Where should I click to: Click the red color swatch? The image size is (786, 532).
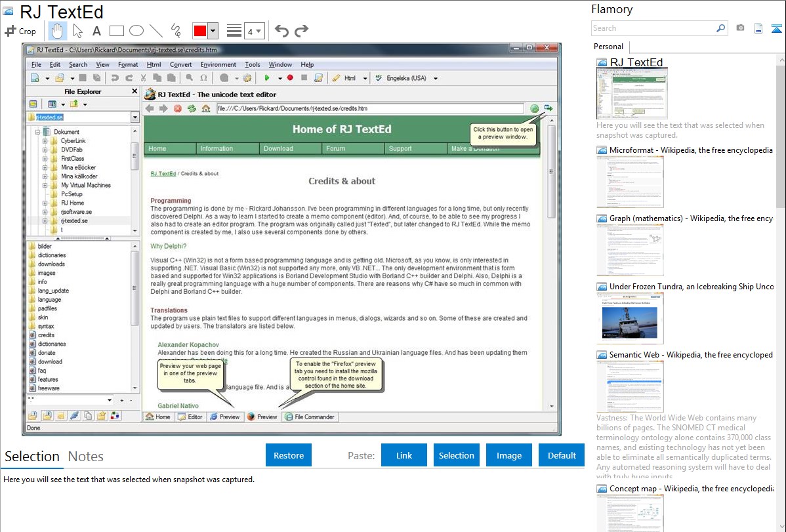[200, 31]
